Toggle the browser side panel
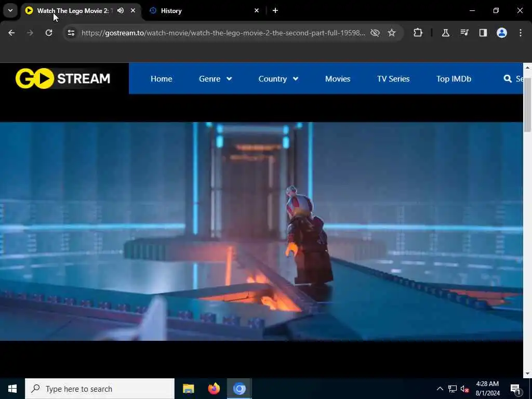The width and height of the screenshot is (532, 399). 483,33
